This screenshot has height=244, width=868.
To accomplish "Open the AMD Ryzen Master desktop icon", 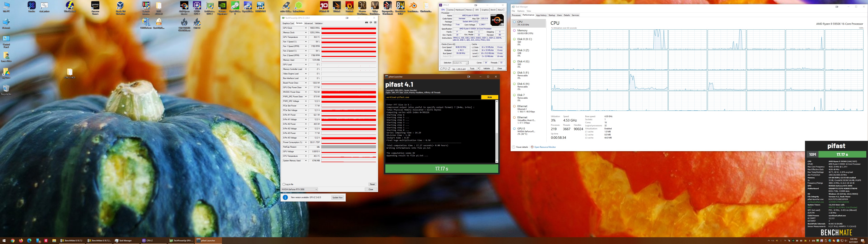I will click(x=184, y=8).
